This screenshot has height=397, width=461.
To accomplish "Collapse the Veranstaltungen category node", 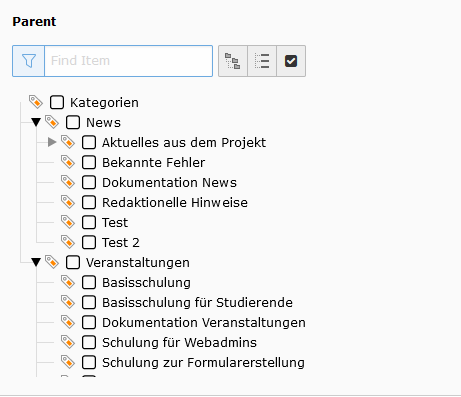I will point(36,262).
